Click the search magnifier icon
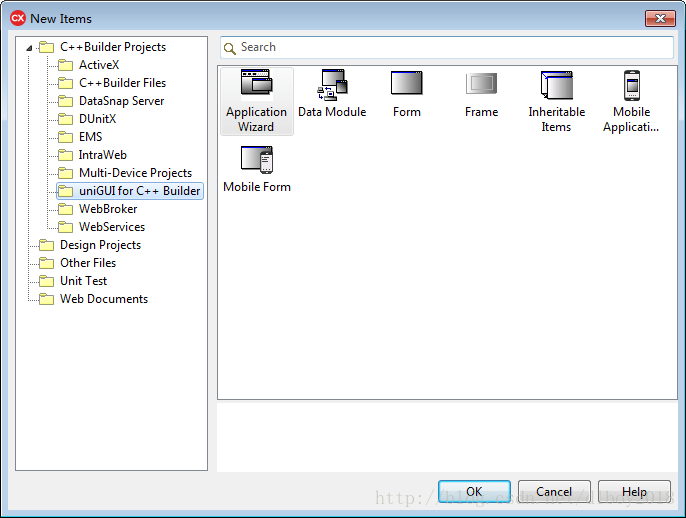This screenshot has height=518, width=686. [x=230, y=48]
